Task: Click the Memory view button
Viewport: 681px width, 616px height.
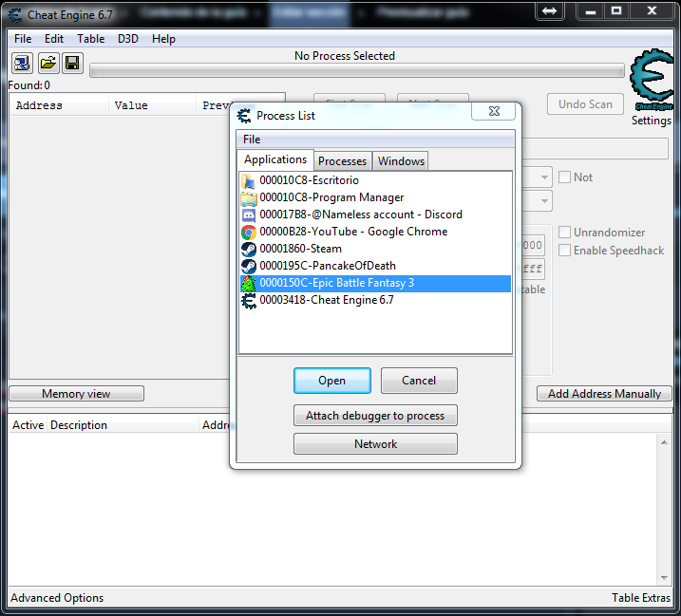Action: point(76,394)
